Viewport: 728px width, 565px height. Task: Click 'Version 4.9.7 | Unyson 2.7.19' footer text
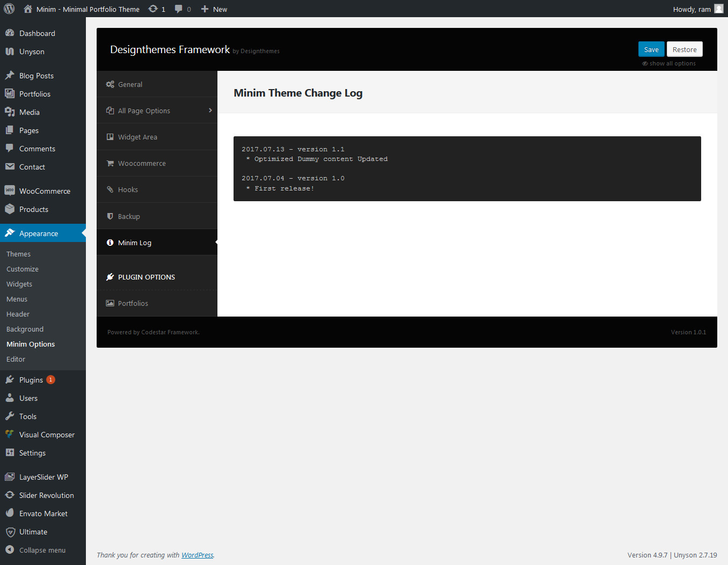pyautogui.click(x=672, y=555)
